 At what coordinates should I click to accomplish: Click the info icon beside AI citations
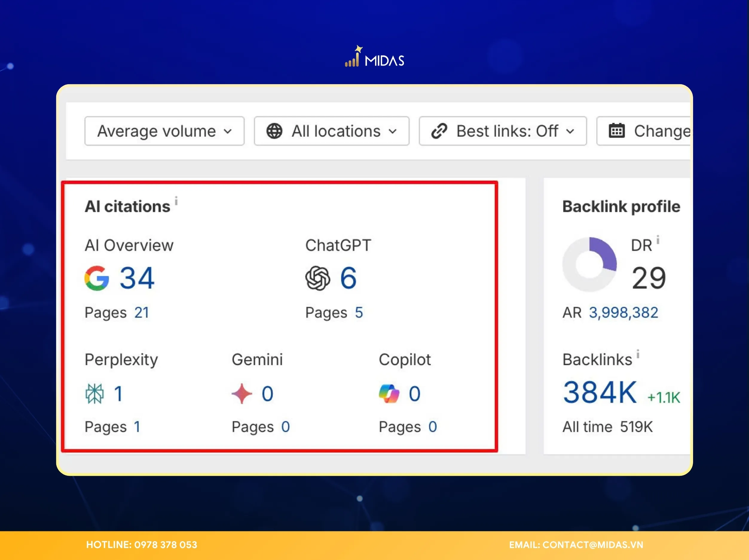pyautogui.click(x=176, y=201)
